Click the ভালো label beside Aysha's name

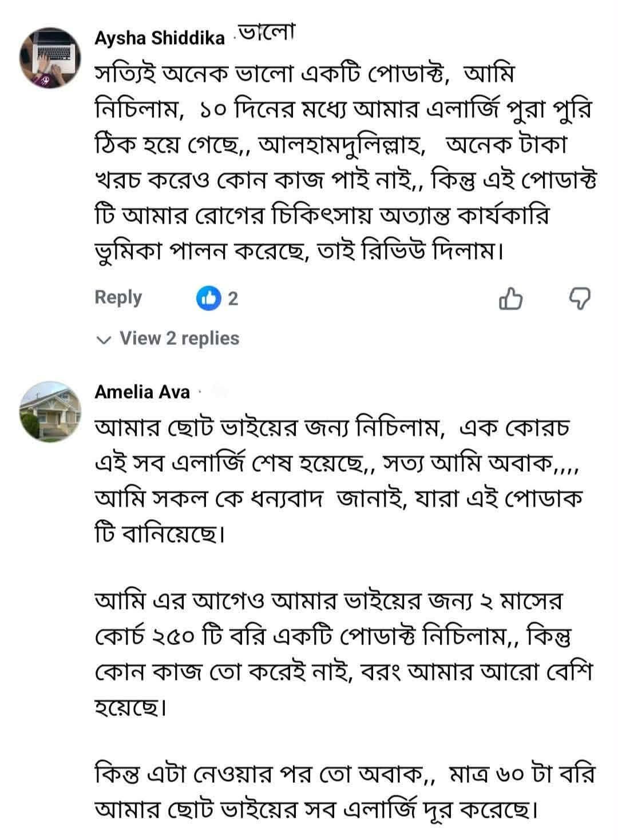(x=266, y=33)
